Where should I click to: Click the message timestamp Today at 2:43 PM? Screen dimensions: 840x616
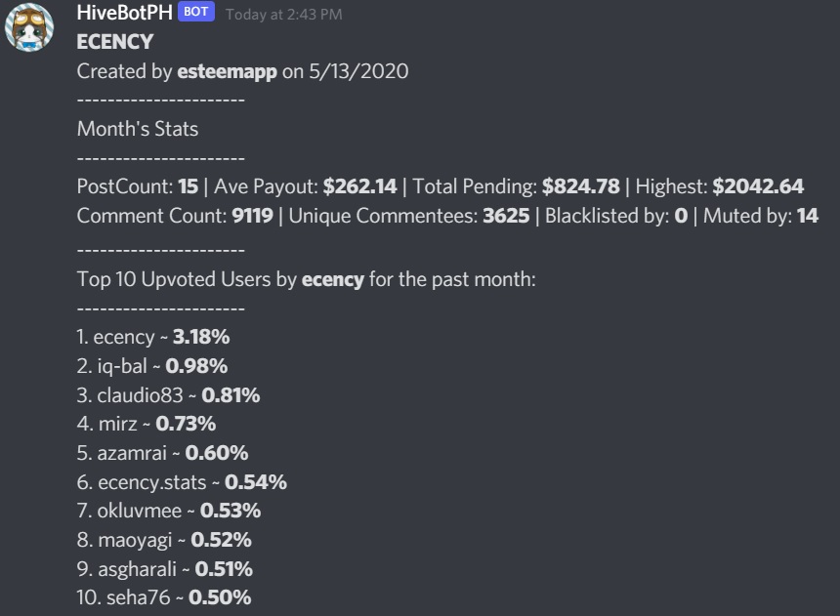click(284, 14)
